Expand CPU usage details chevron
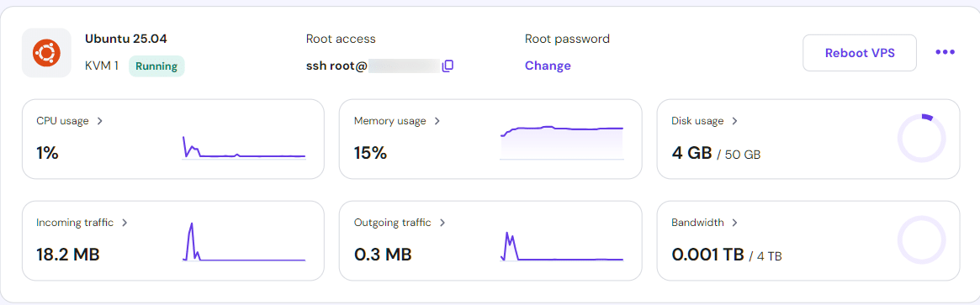Screen dimensions: 980x305 100,121
